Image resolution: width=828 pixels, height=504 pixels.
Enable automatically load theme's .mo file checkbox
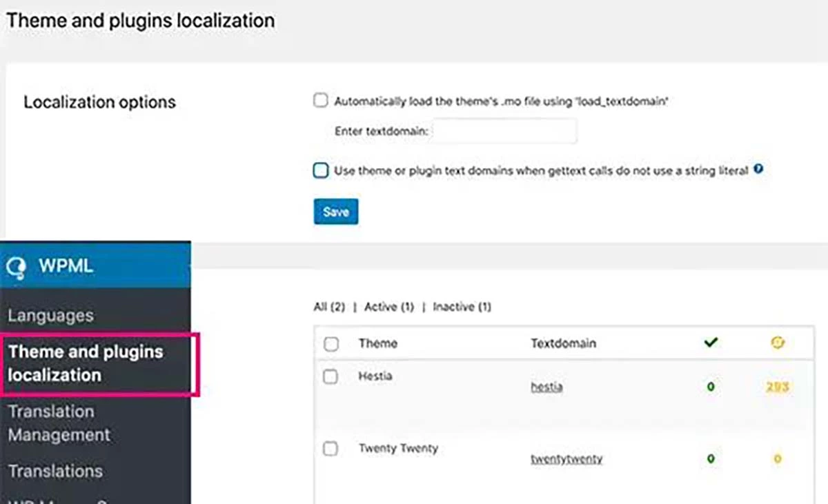tap(320, 101)
